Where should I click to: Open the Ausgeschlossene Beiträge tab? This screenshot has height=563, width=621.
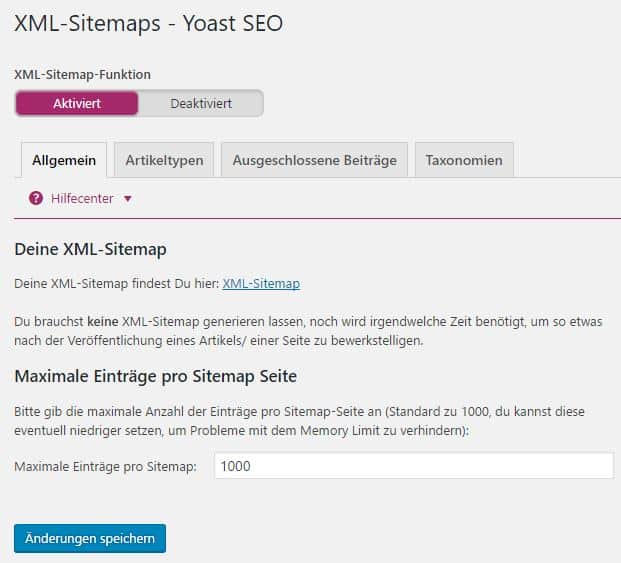coord(314,160)
